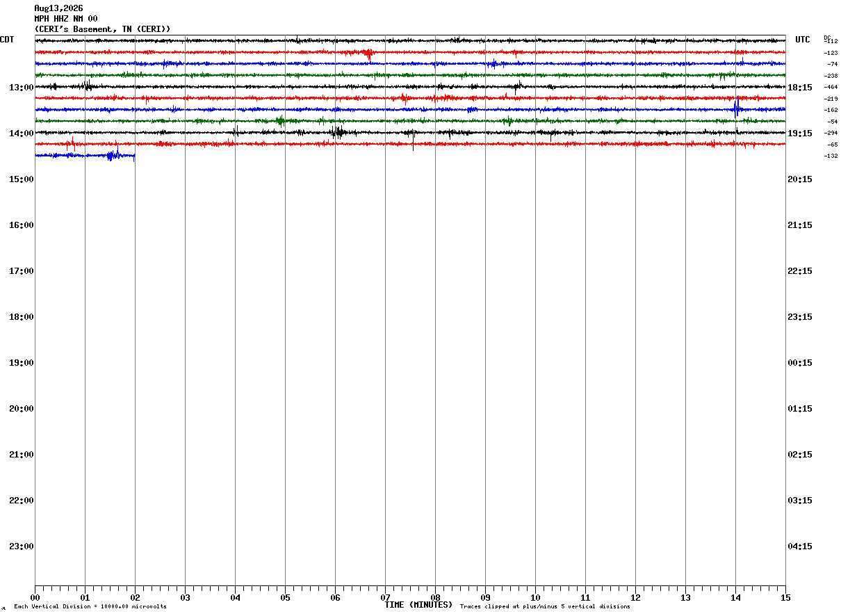Click the DC offset value -74
This screenshot has width=841, height=616.
(832, 64)
